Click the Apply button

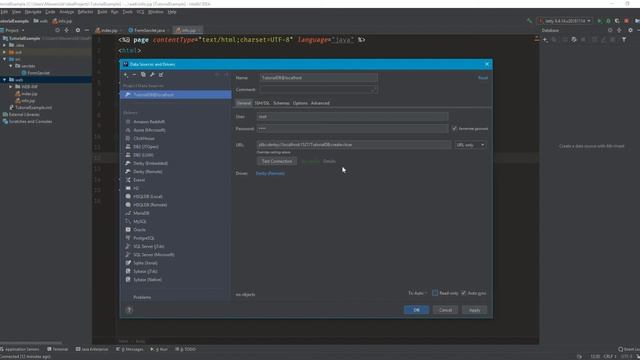click(474, 310)
